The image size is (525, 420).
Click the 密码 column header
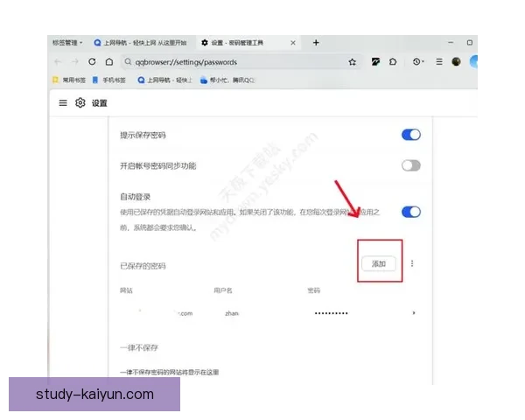tap(314, 290)
